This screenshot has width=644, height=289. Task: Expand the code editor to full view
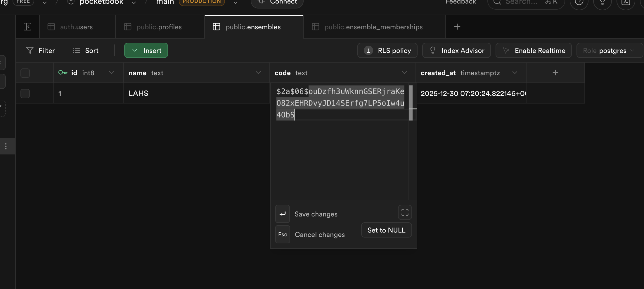pos(405,212)
